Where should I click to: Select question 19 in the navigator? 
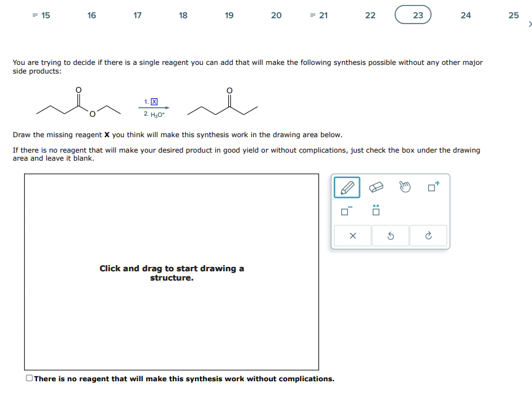click(x=229, y=15)
